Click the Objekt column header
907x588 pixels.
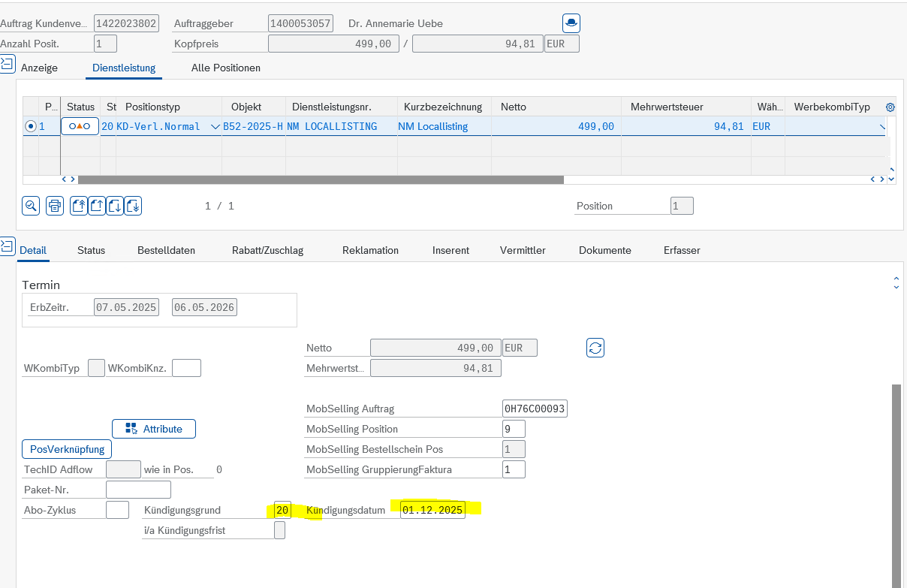coord(253,107)
